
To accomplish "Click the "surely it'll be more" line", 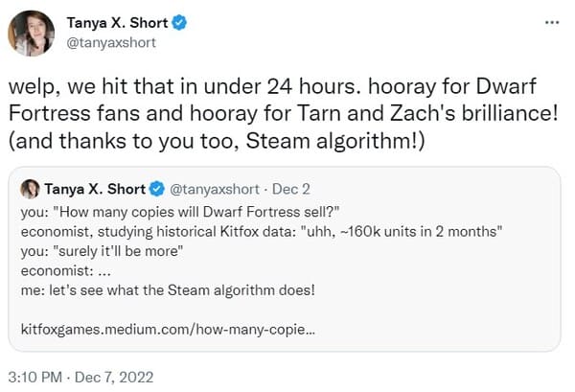I will click(102, 251).
